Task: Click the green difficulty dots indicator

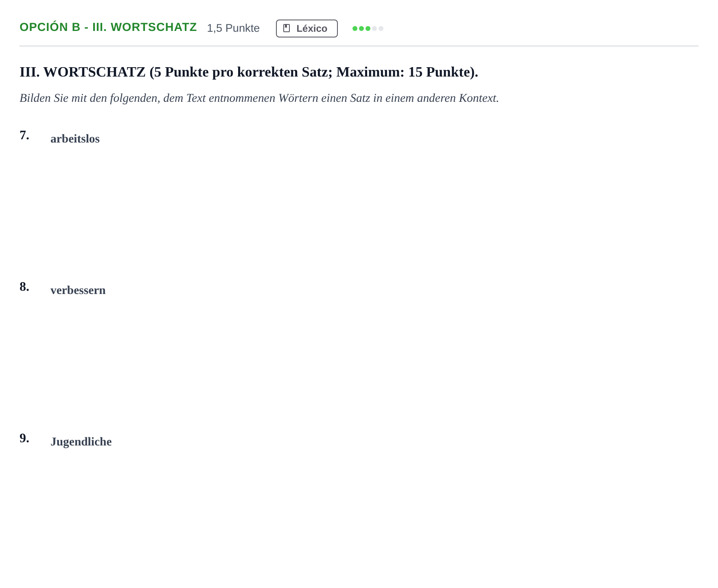Action: pos(368,29)
